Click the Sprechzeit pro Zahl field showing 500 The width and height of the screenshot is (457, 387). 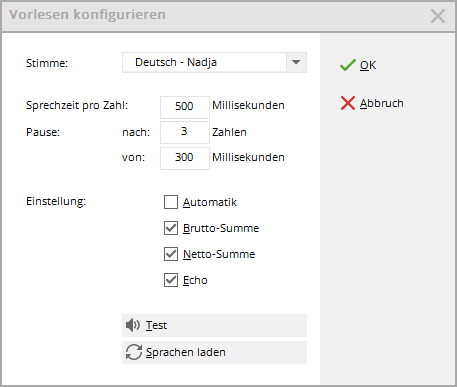click(185, 107)
